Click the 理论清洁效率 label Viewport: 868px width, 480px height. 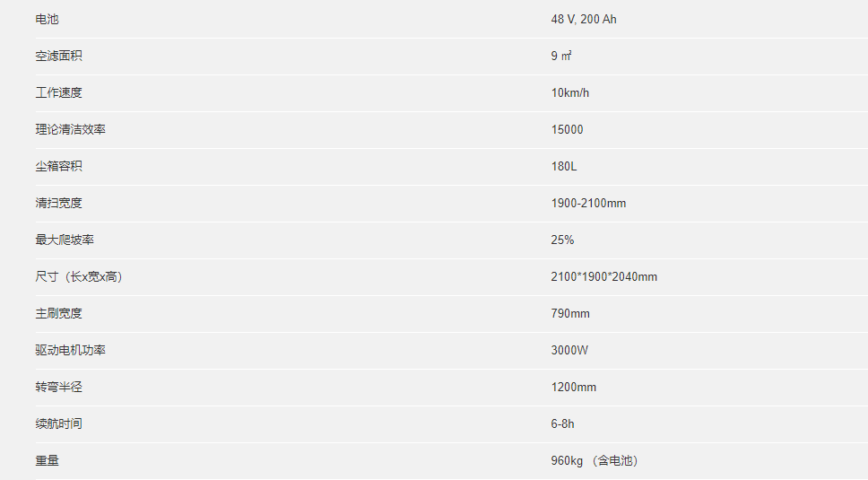70,129
